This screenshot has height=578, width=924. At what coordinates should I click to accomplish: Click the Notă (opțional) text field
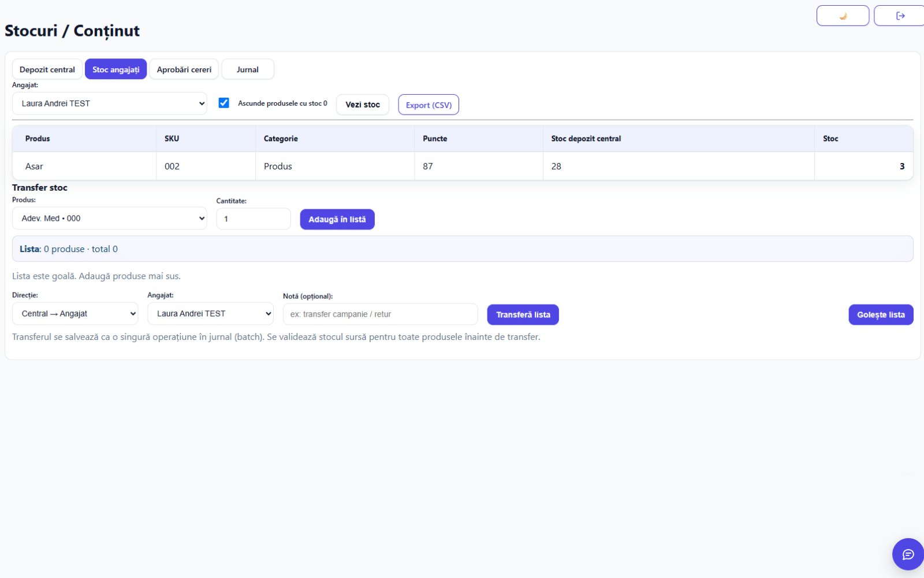pyautogui.click(x=381, y=314)
